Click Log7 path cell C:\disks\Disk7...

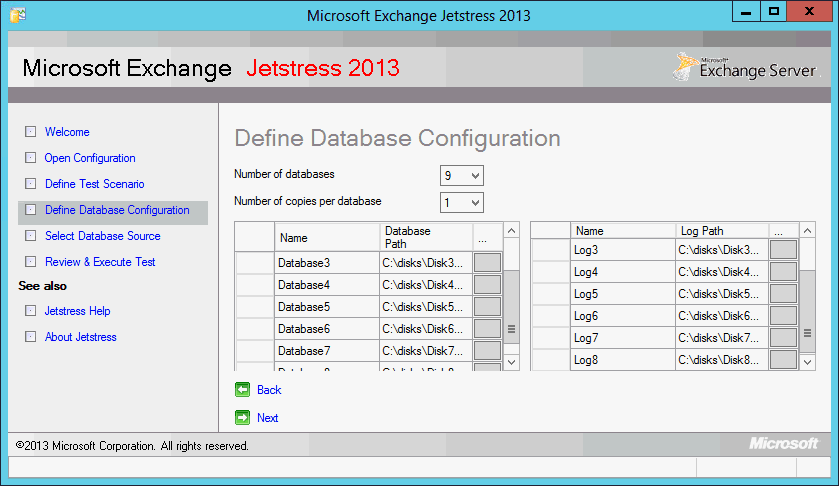722,337
